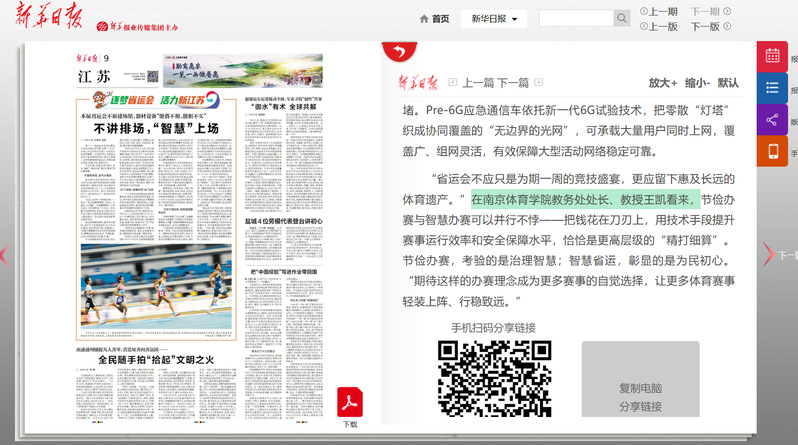Viewport: 798px width, 445px height.
Task: Click the landscape advertisement banner at the page top
Action: click(243, 71)
